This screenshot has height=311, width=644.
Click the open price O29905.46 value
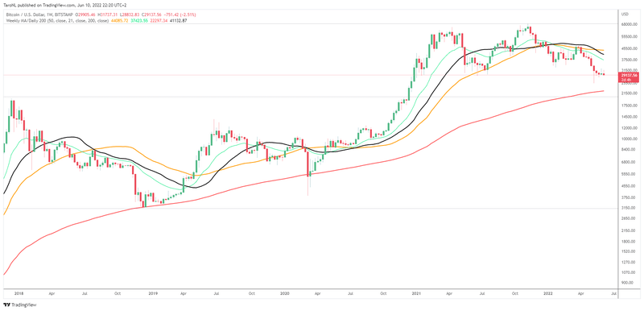(85, 15)
